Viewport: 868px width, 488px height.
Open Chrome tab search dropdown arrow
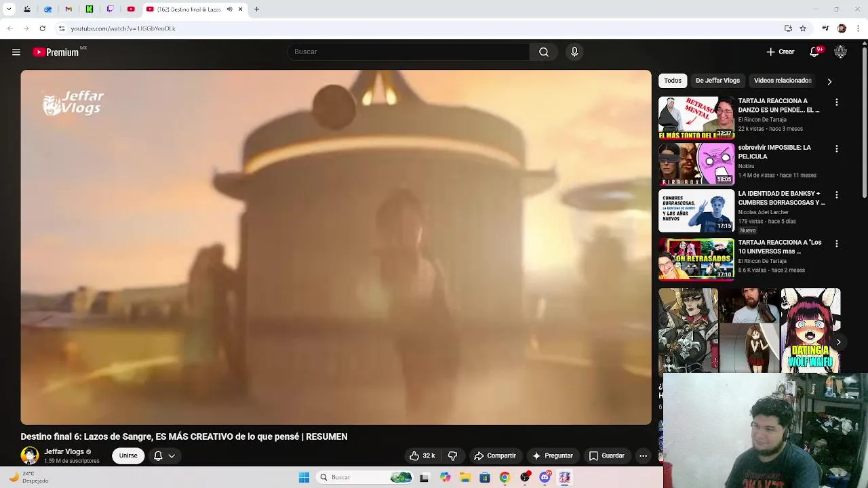click(9, 9)
